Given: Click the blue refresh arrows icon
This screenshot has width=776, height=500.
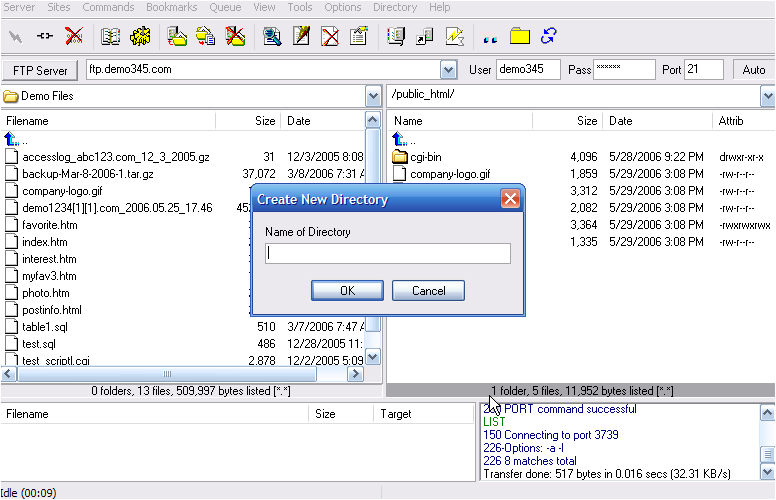Looking at the screenshot, I should [548, 36].
